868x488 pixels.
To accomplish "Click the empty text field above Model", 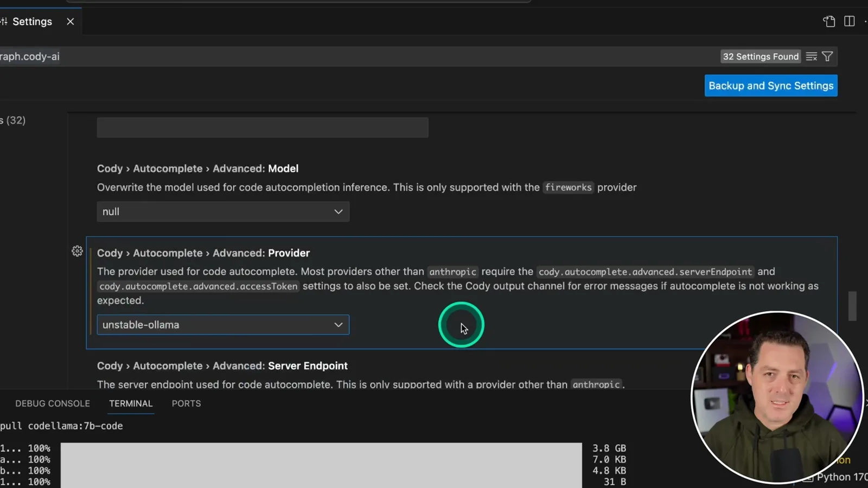I will pos(263,127).
